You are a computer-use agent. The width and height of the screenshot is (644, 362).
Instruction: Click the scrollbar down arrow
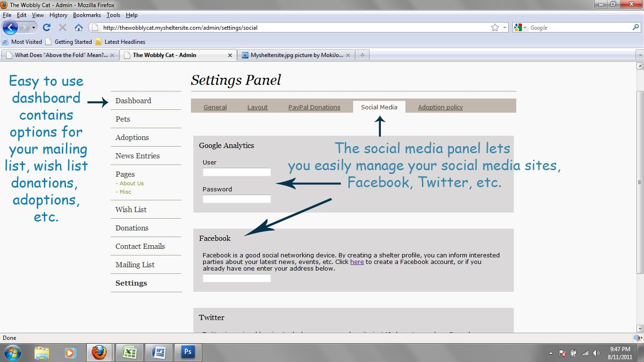tap(640, 329)
